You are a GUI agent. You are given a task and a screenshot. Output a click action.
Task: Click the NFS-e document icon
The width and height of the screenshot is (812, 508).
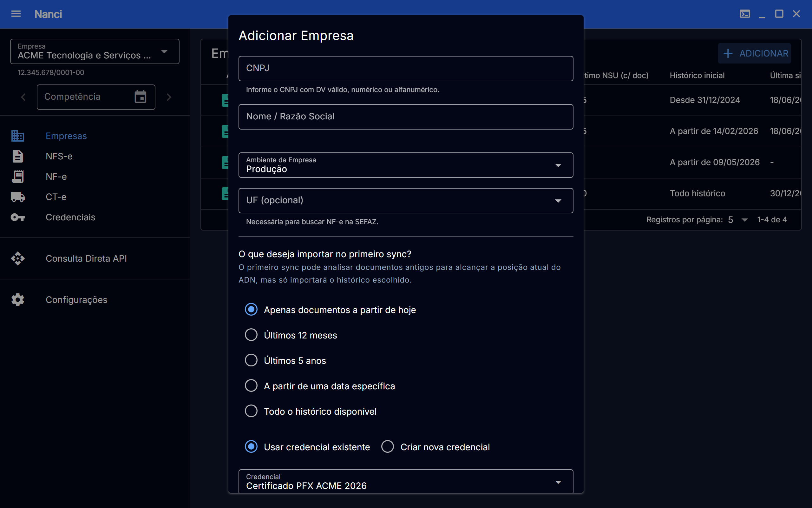pyautogui.click(x=17, y=156)
